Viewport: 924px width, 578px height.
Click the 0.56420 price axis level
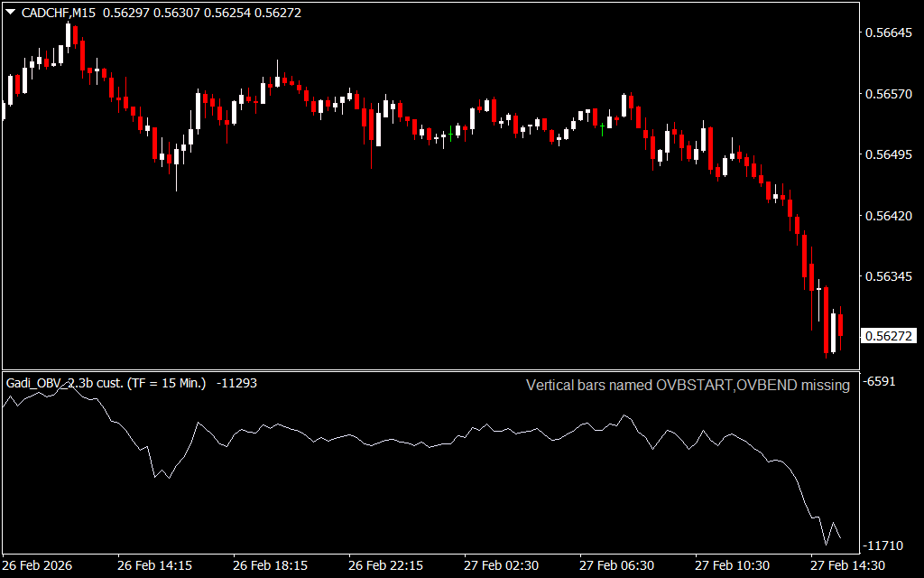tap(889, 216)
